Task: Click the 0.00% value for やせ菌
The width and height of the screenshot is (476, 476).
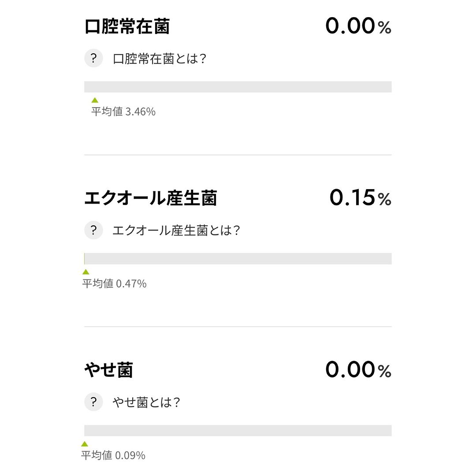Action: [x=358, y=370]
